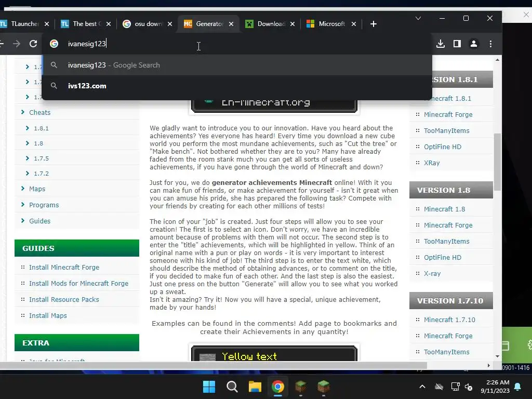Close the Generator tab
The image size is (532, 399).
[231, 24]
